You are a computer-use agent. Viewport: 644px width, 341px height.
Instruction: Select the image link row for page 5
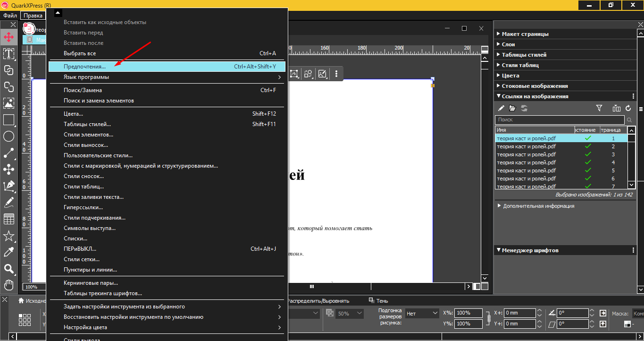561,170
